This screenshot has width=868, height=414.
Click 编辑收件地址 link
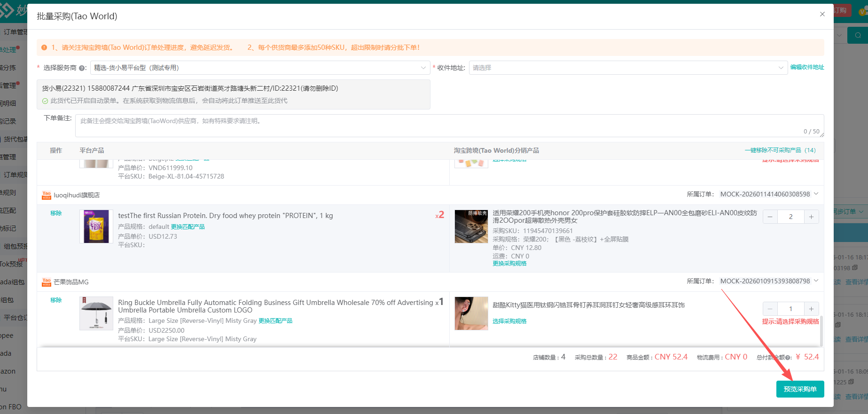807,67
